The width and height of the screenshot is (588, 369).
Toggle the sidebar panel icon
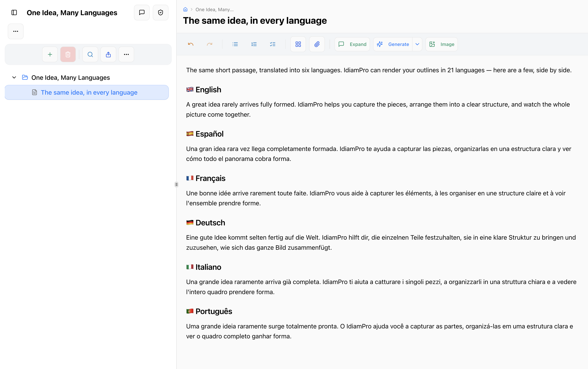pyautogui.click(x=14, y=12)
